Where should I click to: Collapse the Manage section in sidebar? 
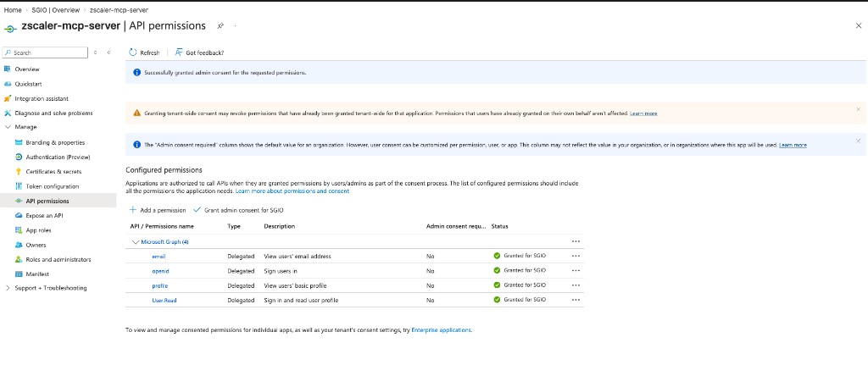tap(7, 127)
